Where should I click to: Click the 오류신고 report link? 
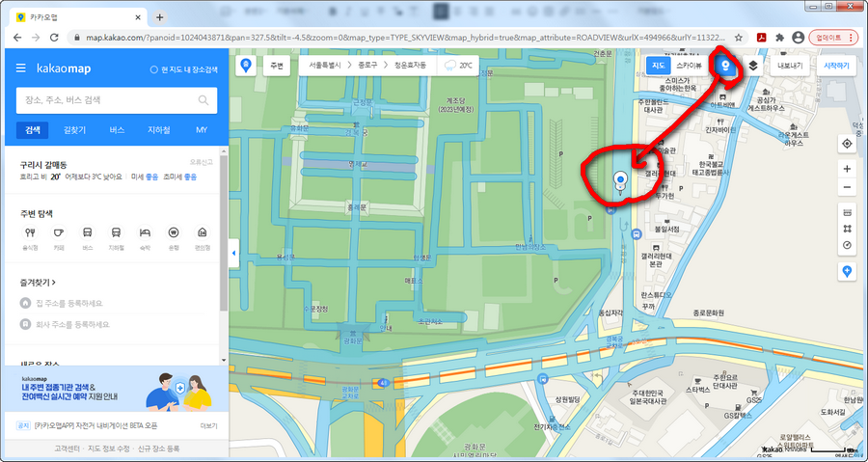[201, 162]
